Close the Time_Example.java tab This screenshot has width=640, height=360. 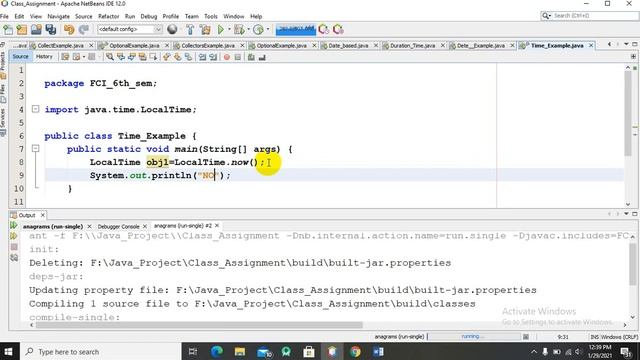[x=591, y=46]
